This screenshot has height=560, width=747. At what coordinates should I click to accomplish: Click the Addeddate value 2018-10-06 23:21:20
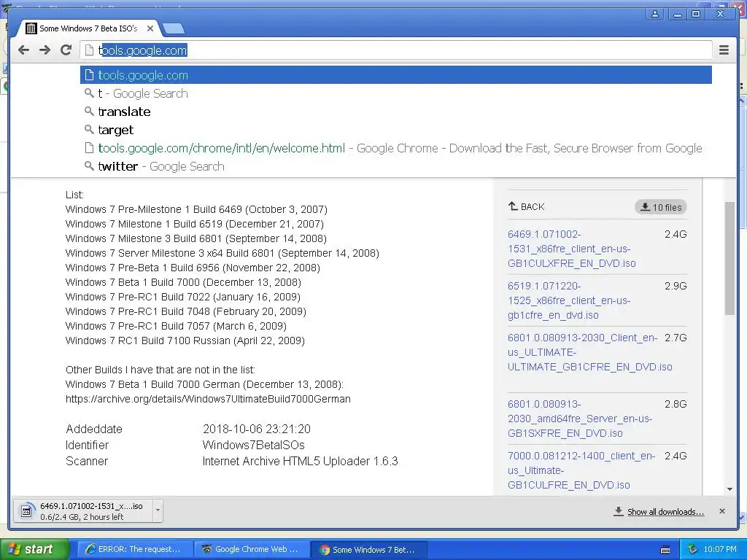pyautogui.click(x=257, y=429)
